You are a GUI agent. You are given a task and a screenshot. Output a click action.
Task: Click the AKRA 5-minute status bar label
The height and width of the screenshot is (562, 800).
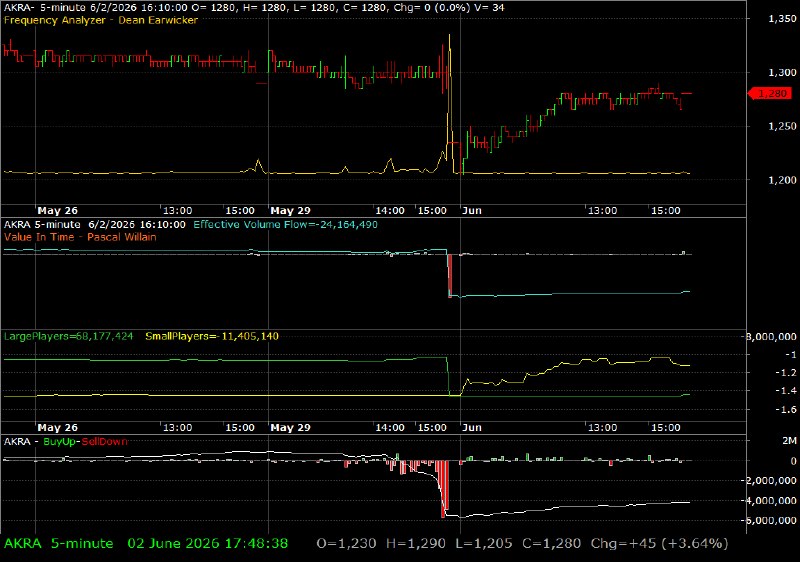(x=59, y=544)
